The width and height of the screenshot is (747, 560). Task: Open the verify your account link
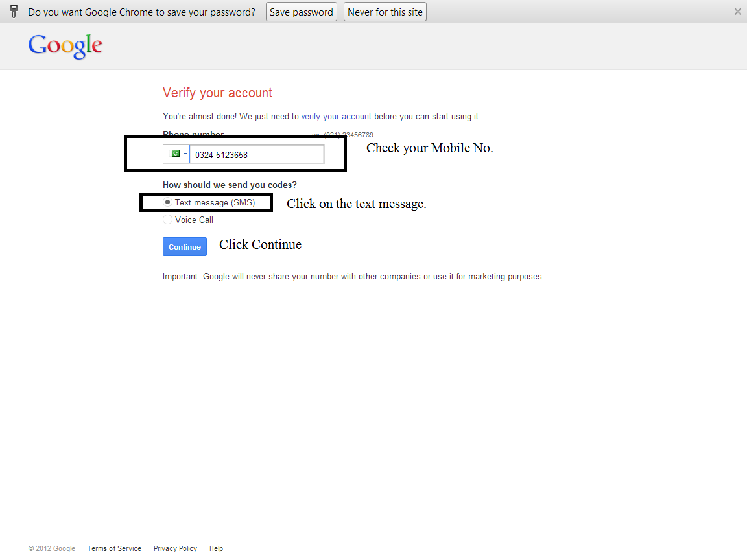coord(336,116)
